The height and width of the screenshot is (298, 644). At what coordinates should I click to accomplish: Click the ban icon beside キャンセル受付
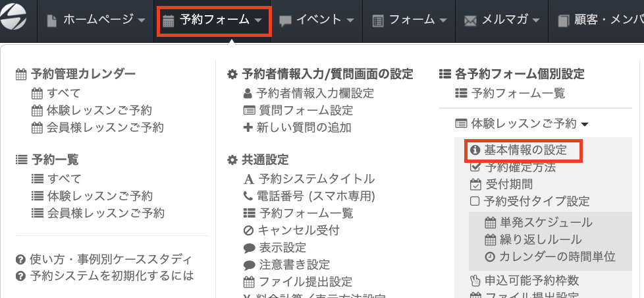point(249,230)
